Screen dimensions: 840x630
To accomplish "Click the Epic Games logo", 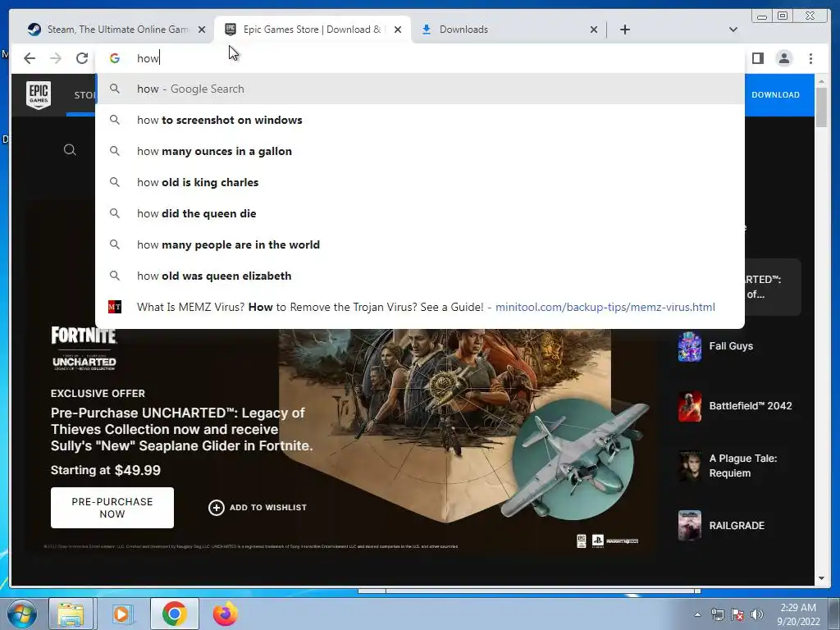I will click(x=39, y=95).
